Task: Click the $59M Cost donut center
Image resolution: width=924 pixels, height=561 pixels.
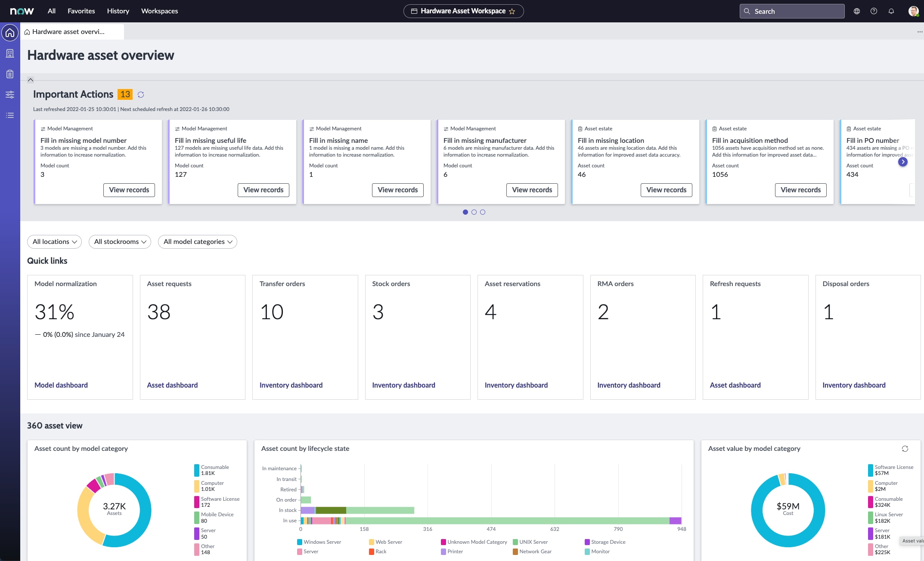Action: [x=788, y=509]
